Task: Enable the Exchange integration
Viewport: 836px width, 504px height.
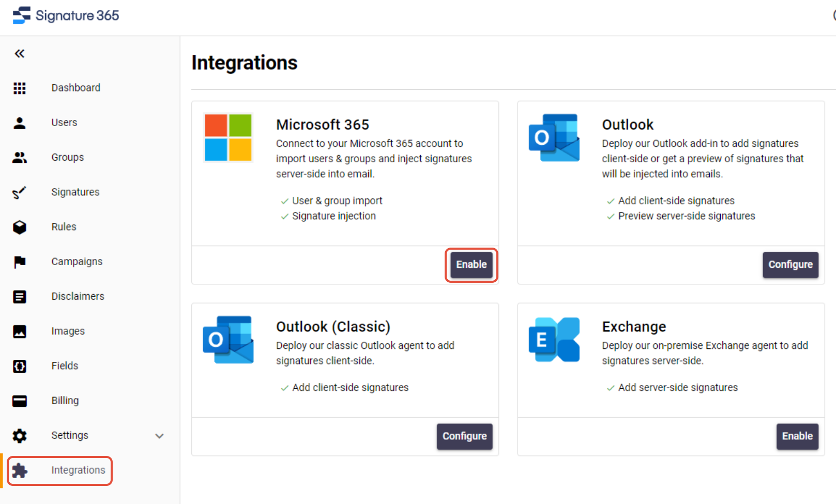Action: pyautogui.click(x=797, y=436)
